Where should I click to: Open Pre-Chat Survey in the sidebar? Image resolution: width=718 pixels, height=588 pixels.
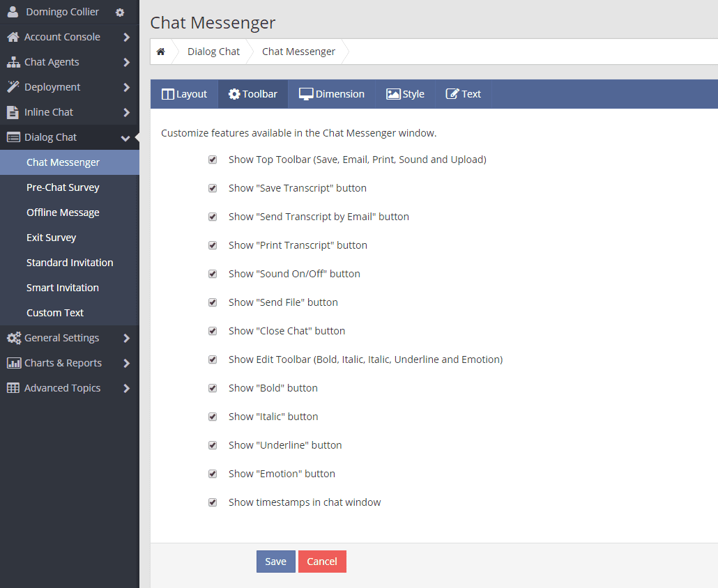click(x=63, y=187)
